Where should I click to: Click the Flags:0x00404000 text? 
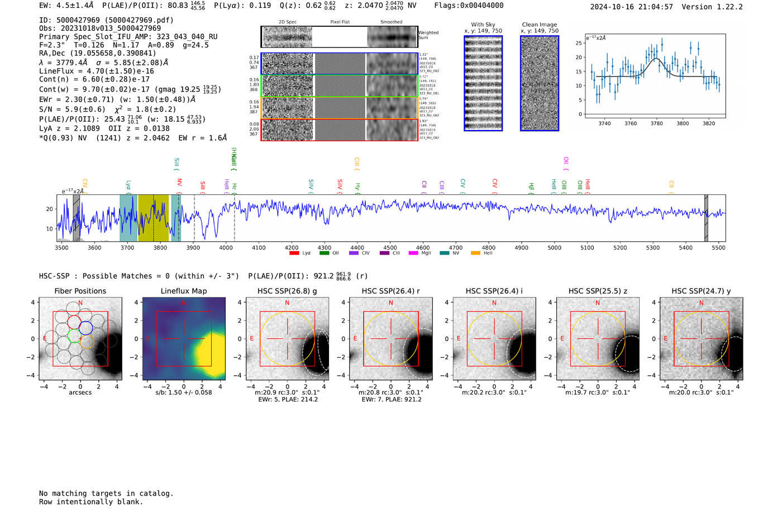pyautogui.click(x=469, y=6)
